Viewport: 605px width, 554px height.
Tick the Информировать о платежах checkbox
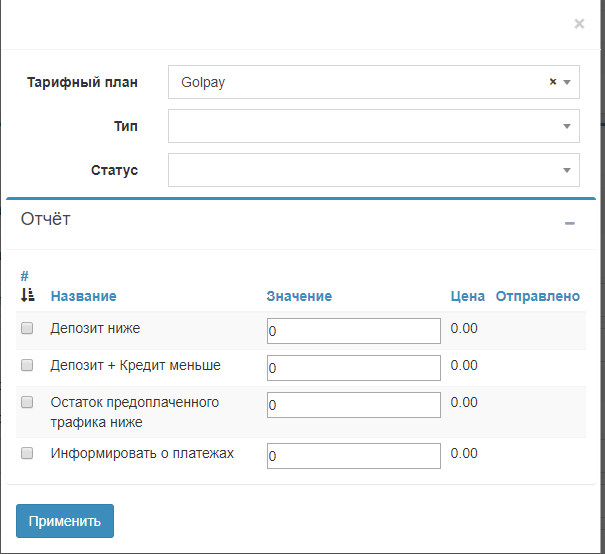[27, 454]
